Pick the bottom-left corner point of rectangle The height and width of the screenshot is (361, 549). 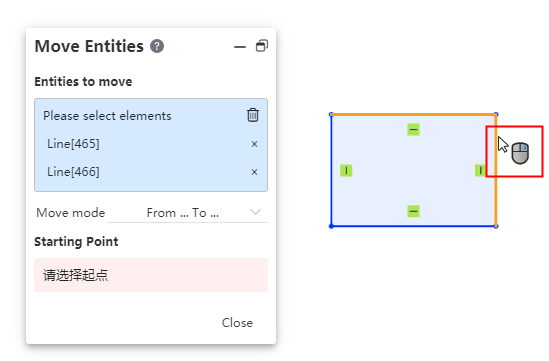click(331, 226)
